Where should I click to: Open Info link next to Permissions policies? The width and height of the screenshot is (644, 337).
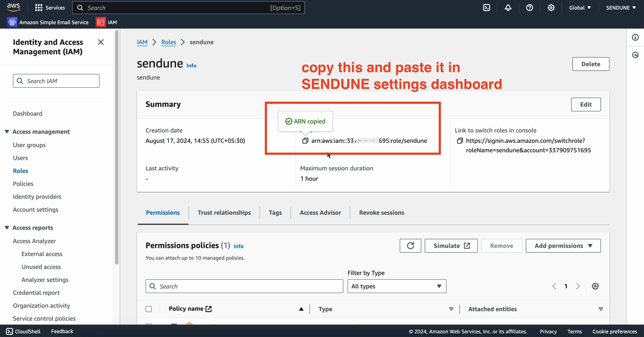click(x=239, y=246)
